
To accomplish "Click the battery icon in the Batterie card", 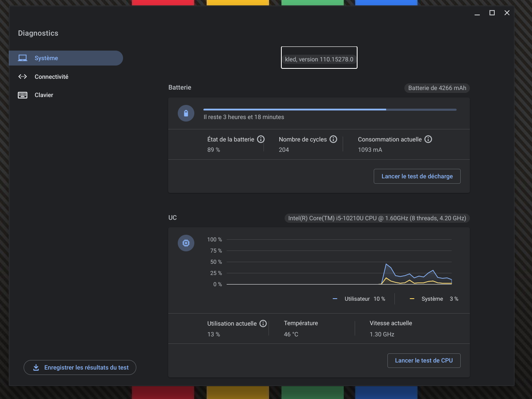I will [x=186, y=113].
